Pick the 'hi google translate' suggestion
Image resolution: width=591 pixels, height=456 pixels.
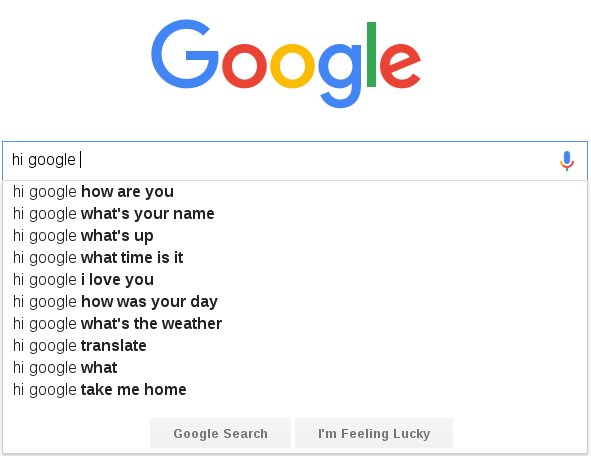pos(295,346)
